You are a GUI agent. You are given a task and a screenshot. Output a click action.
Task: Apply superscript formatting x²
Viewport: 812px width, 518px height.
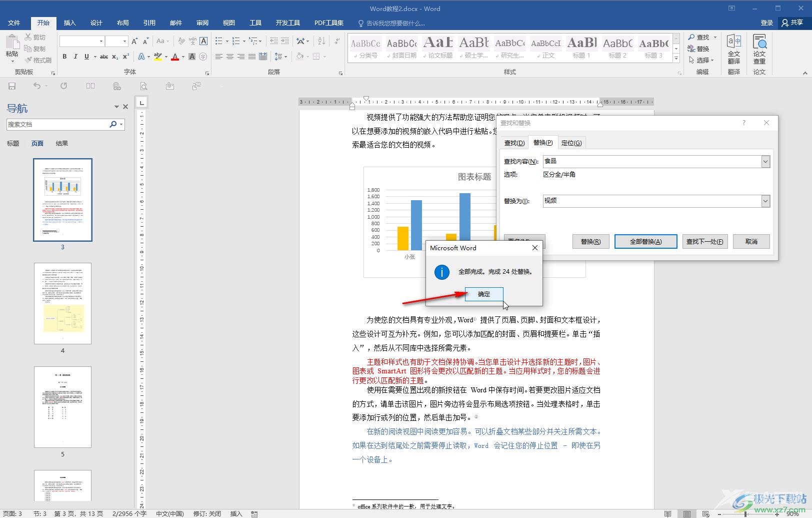126,57
